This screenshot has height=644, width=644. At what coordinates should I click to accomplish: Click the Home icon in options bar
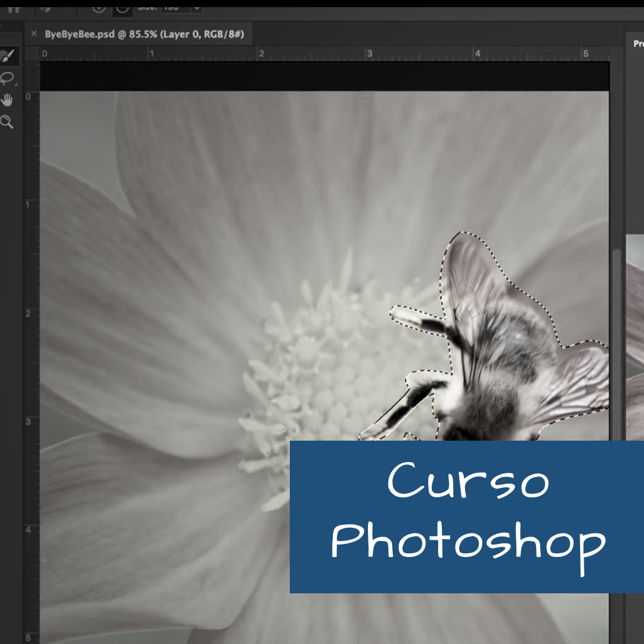(x=13, y=8)
